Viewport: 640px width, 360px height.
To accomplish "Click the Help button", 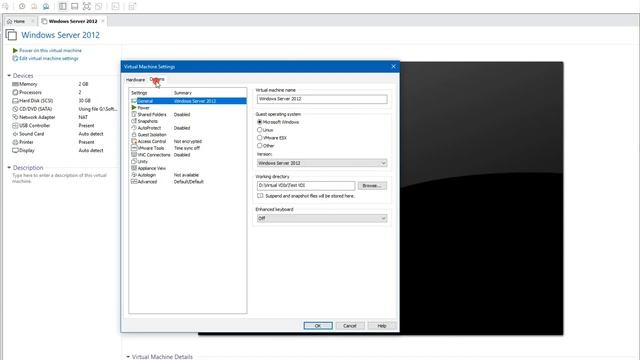I will coord(382,326).
